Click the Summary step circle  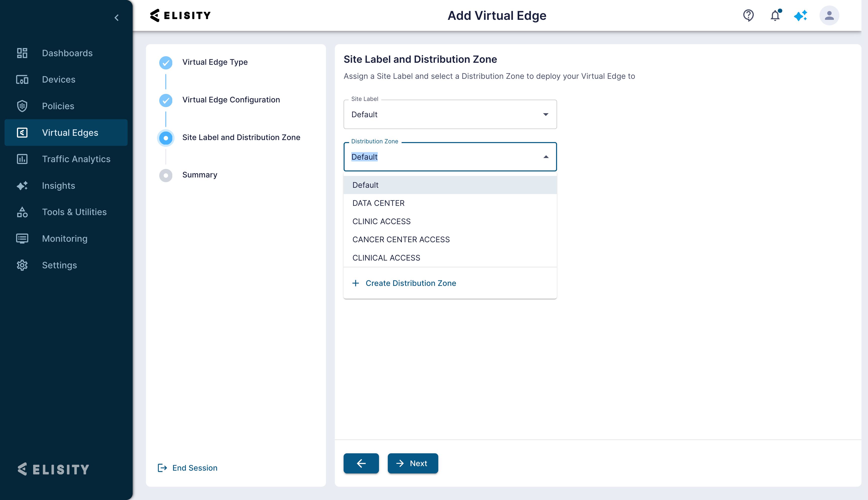coord(166,175)
